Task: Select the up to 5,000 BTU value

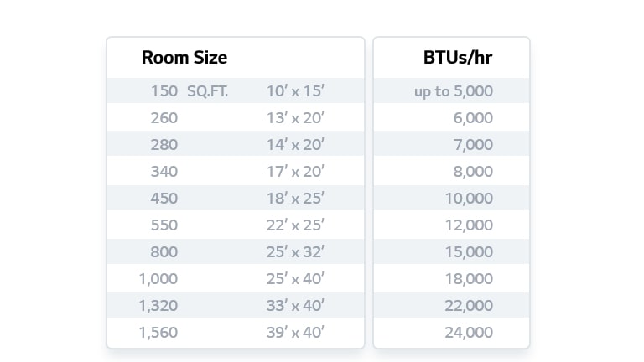Action: (x=453, y=91)
